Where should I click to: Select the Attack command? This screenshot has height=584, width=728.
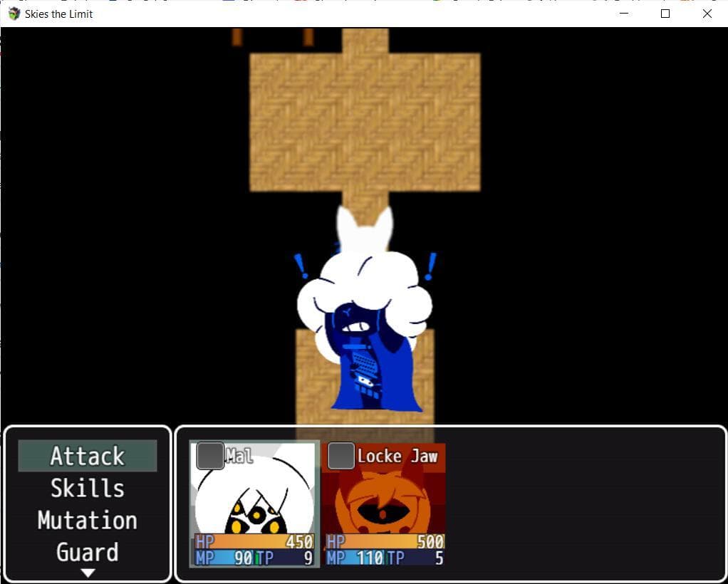coord(88,456)
